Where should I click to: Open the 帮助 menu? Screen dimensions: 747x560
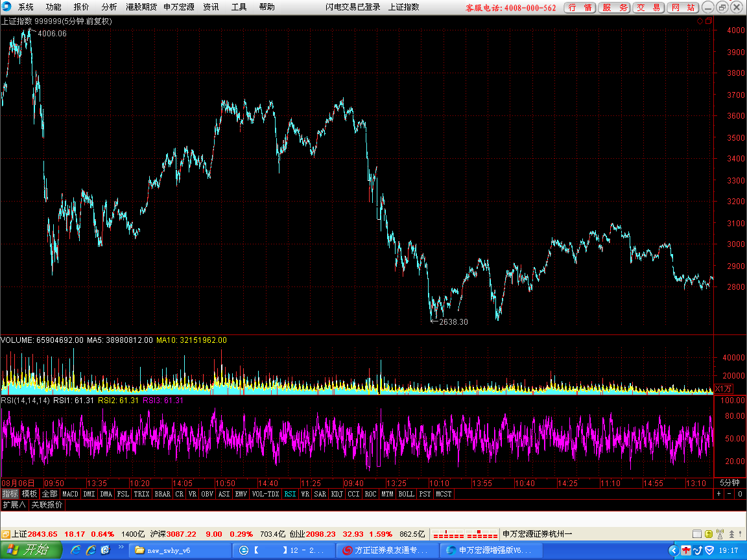tap(267, 6)
